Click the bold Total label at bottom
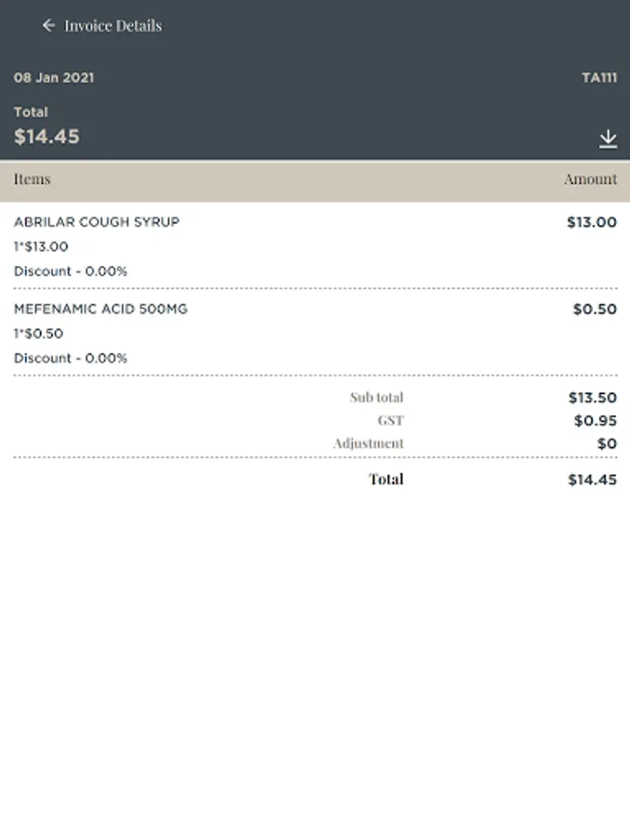 [385, 479]
